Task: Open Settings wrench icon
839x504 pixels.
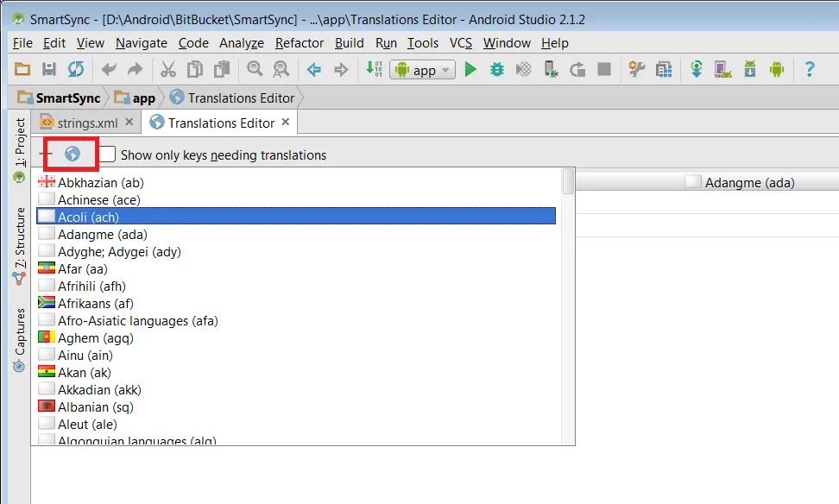Action: coord(637,69)
